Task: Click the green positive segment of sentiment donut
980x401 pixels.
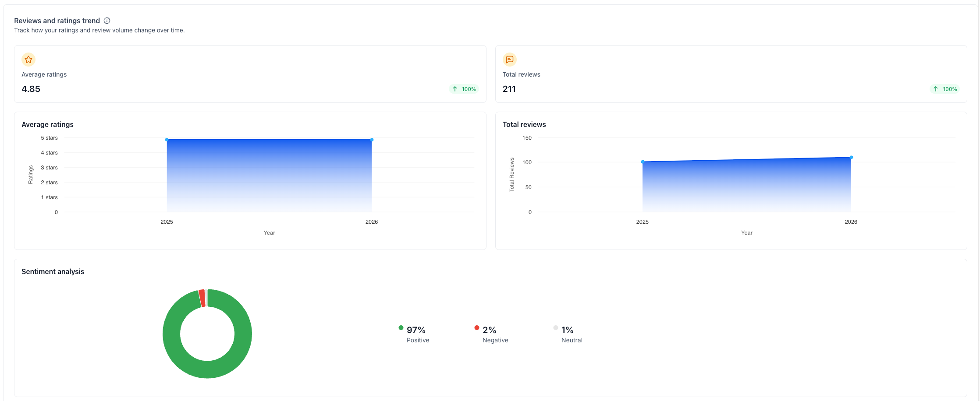Action: point(207,369)
